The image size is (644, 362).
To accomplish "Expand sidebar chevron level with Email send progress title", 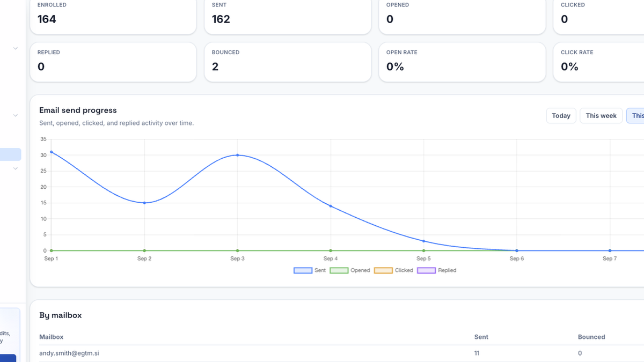I will point(16,115).
